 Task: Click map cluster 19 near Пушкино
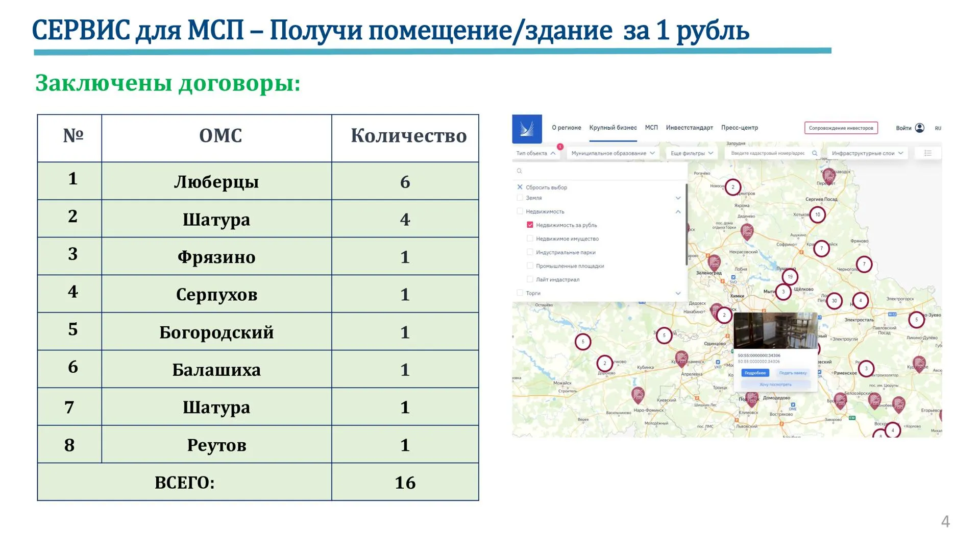(x=790, y=277)
